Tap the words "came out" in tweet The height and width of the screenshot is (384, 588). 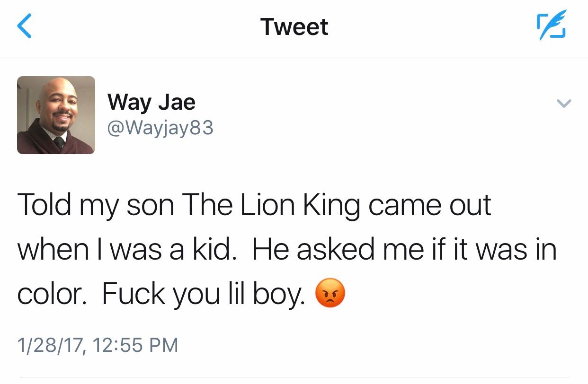[429, 204]
